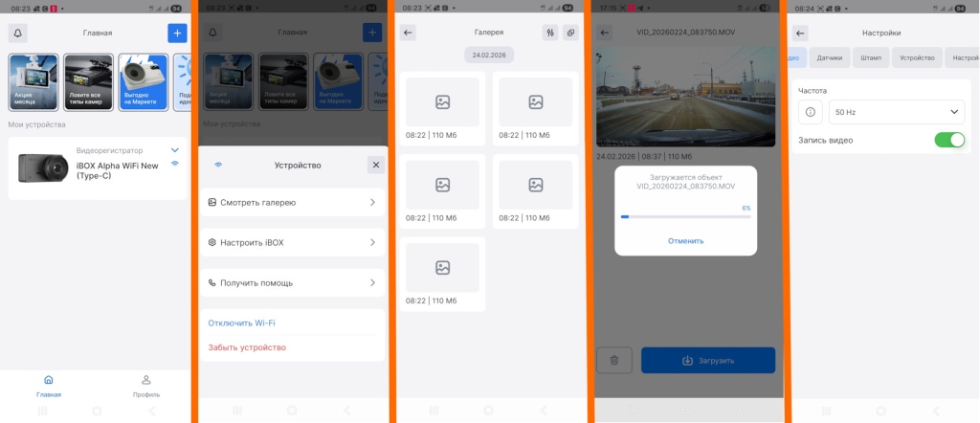Open Смотреть галерею menu item
Viewport: 980px width, 423px height.
(x=292, y=202)
